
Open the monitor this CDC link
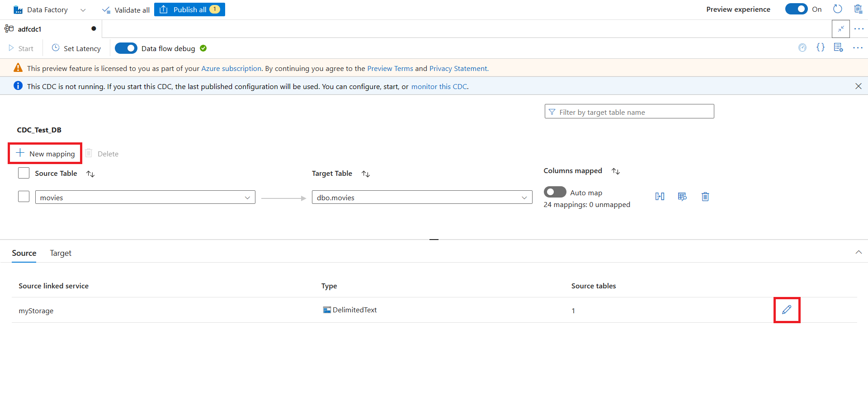point(439,86)
